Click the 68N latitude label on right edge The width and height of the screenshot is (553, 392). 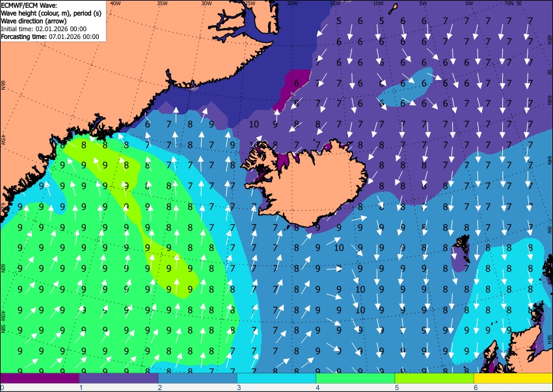pyautogui.click(x=550, y=38)
